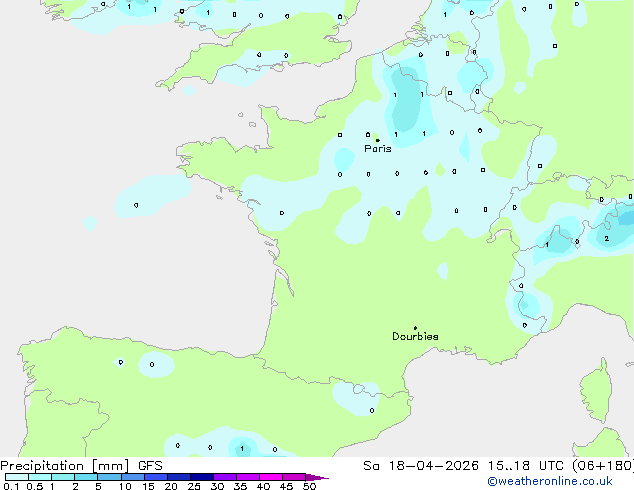Pick the 20–25 mm dark blue legend swatch
Screen dimensions: 634x490
tap(179, 477)
